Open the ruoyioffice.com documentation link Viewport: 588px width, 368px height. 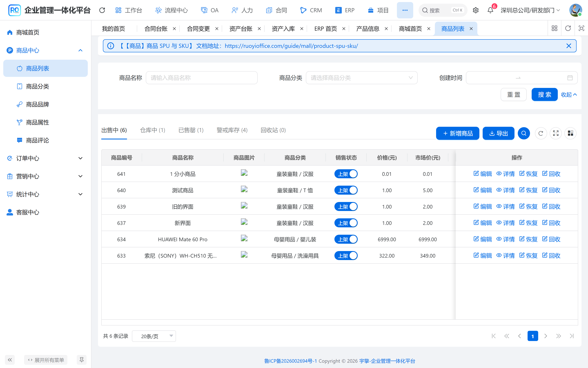[x=291, y=46]
